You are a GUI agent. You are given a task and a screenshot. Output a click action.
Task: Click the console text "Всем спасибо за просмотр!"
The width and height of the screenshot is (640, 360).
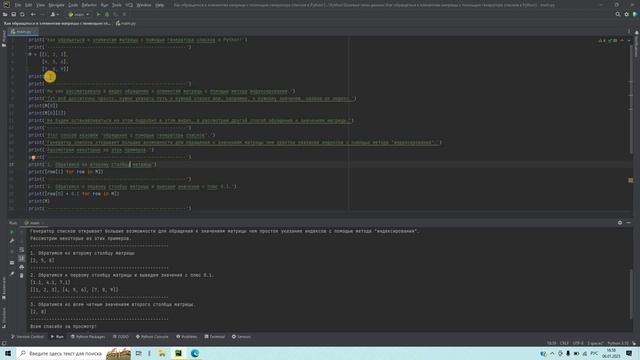(63, 327)
